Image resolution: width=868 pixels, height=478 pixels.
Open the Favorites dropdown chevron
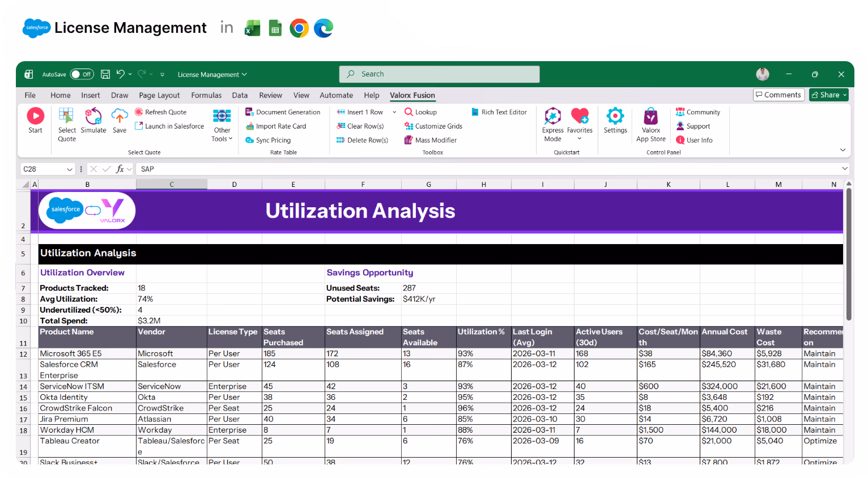[x=580, y=139]
